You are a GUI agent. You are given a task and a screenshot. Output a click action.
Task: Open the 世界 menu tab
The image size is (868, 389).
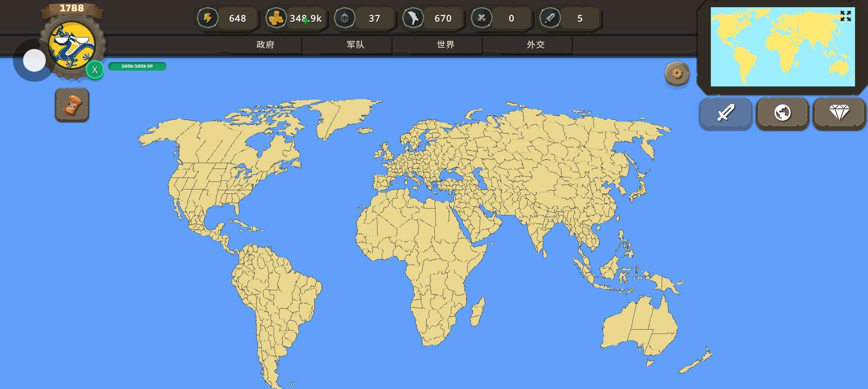(446, 45)
